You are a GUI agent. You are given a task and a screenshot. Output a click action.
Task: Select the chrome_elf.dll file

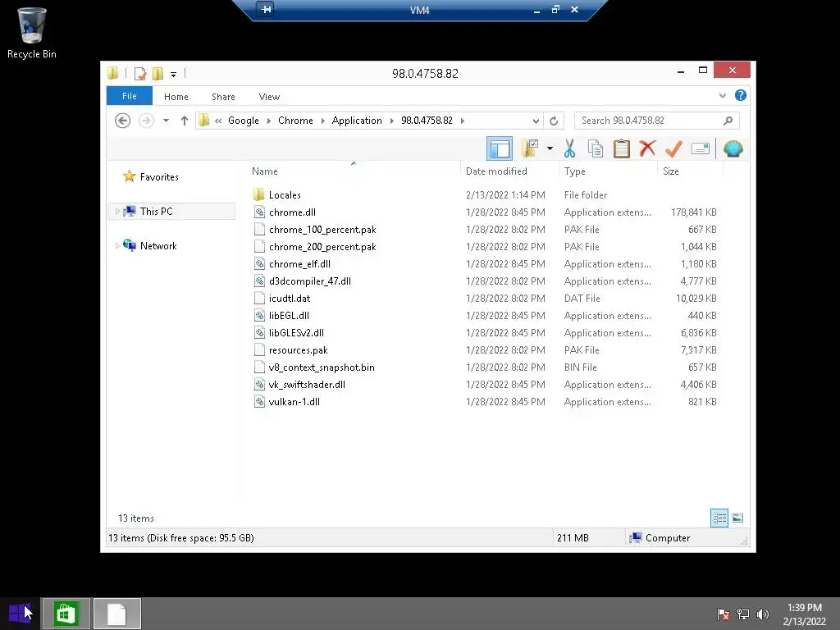299,263
